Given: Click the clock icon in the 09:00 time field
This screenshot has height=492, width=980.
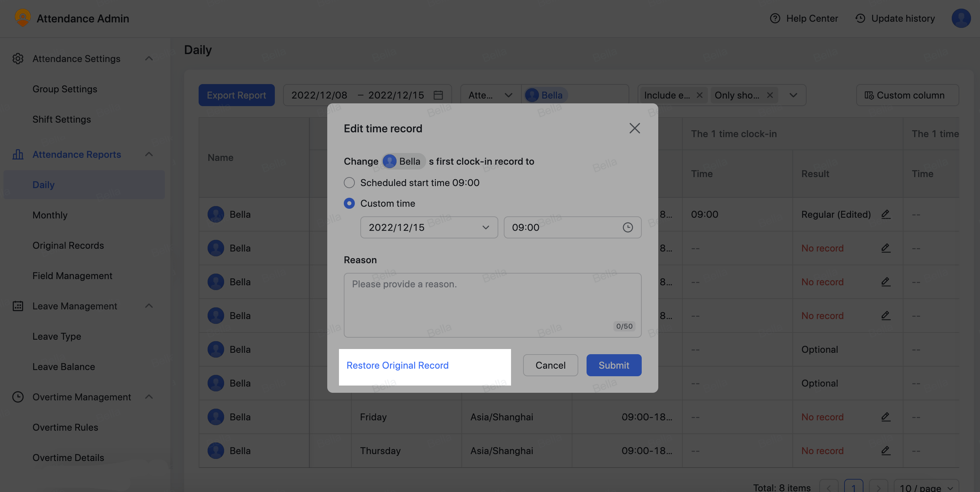Looking at the screenshot, I should point(628,227).
